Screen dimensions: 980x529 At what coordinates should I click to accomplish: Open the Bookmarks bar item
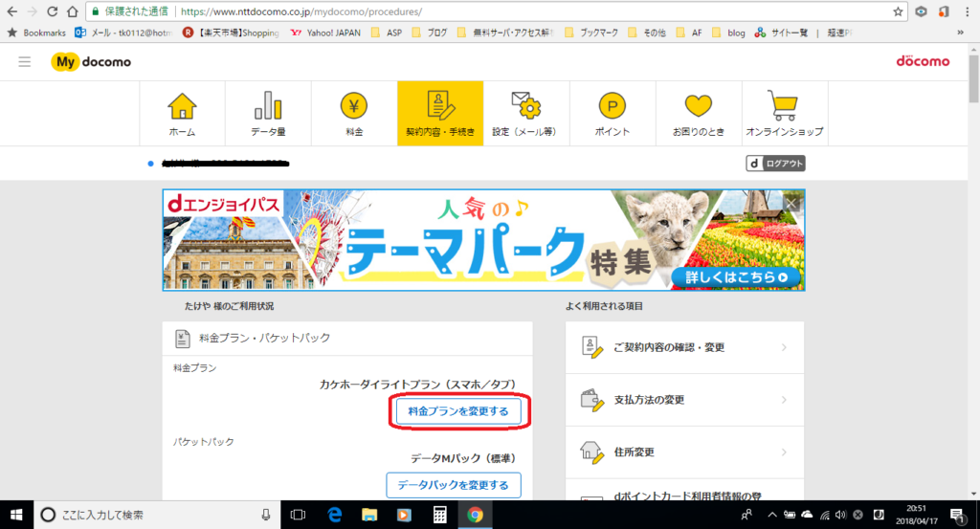point(36,33)
